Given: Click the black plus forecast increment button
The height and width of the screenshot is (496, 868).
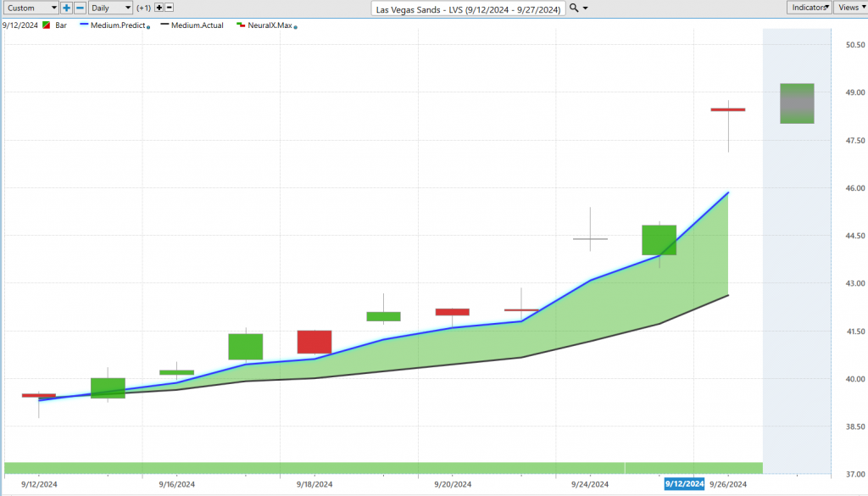Looking at the screenshot, I should (x=159, y=8).
